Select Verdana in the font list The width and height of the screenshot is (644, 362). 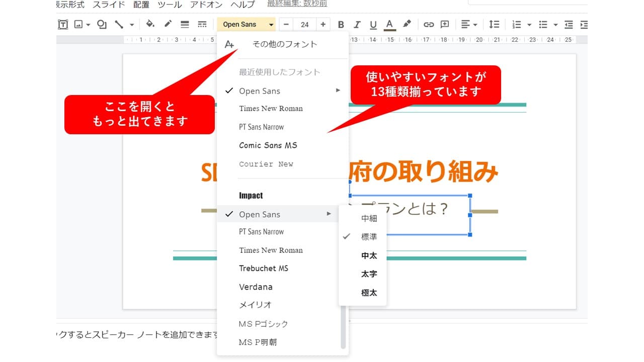click(256, 287)
